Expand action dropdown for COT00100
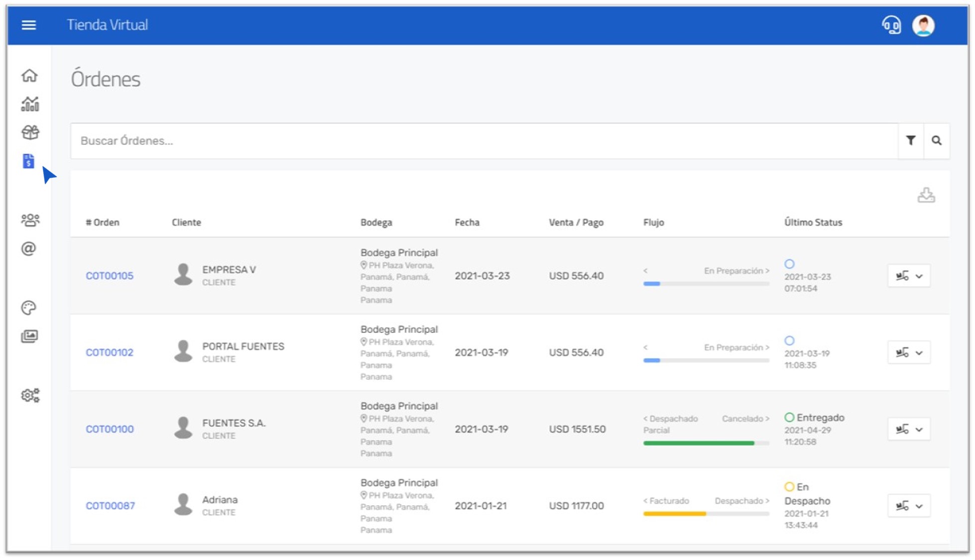Image resolution: width=975 pixels, height=560 pixels. tap(909, 429)
